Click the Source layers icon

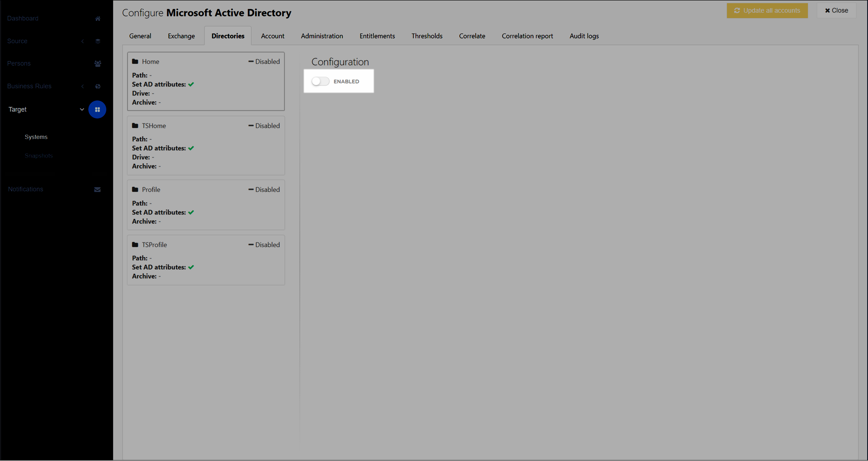[x=98, y=41]
